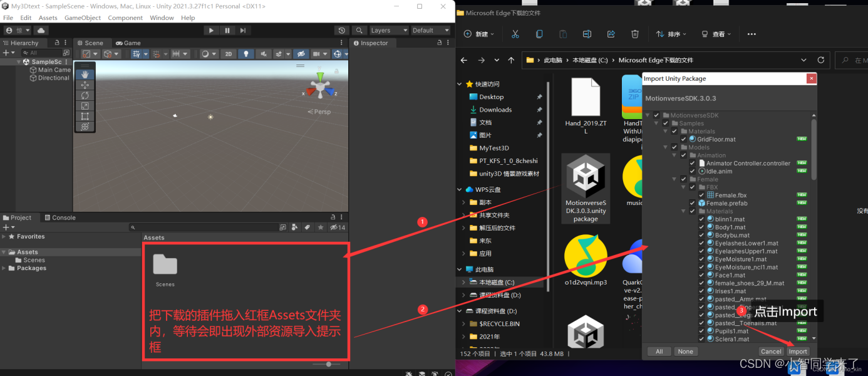Click the None button in import dialog
The height and width of the screenshot is (376, 868).
pos(686,352)
